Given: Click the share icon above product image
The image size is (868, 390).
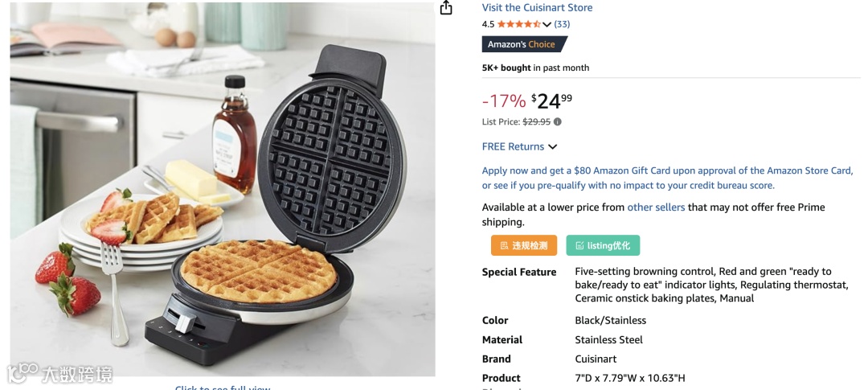Looking at the screenshot, I should (x=446, y=7).
